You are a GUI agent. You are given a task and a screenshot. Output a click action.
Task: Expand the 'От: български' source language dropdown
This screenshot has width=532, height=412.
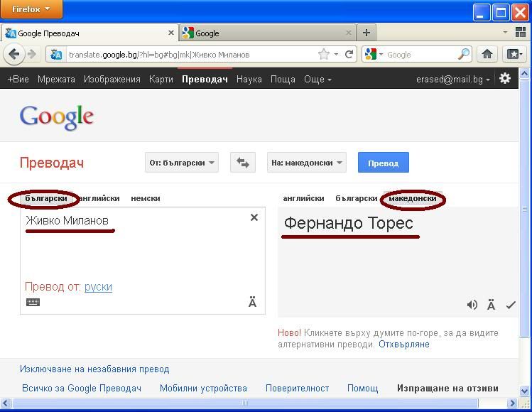(182, 163)
